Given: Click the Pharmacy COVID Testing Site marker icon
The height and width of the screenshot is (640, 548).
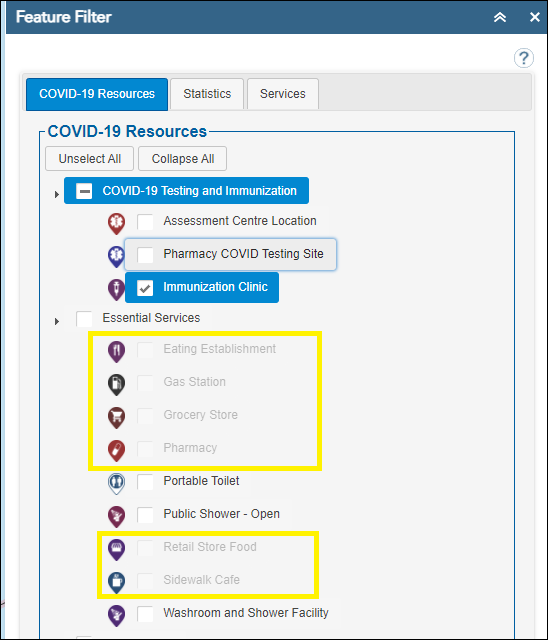Looking at the screenshot, I should pyautogui.click(x=116, y=256).
